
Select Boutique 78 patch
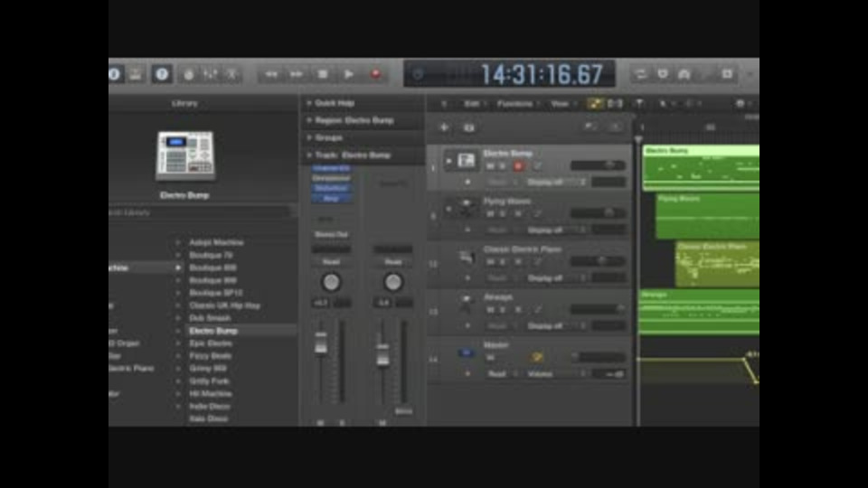pyautogui.click(x=211, y=255)
